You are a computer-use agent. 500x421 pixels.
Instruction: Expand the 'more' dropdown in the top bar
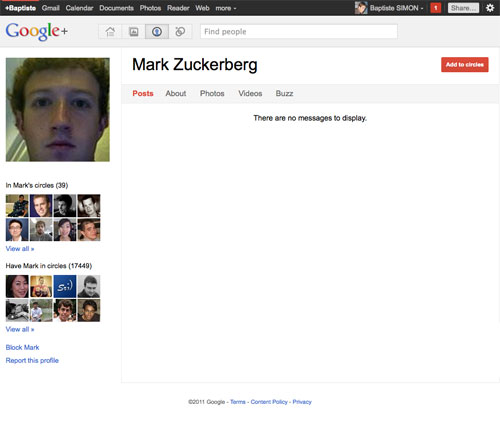point(226,8)
